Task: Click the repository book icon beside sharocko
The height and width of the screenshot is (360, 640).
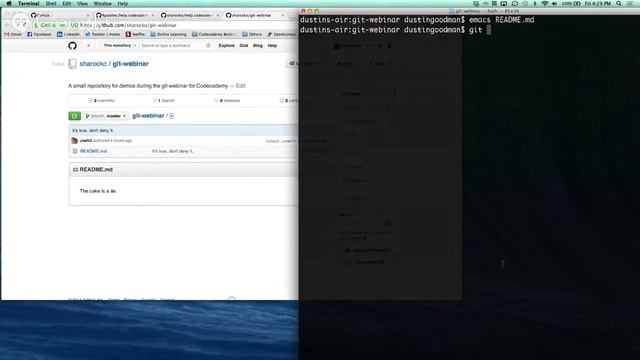Action: click(x=72, y=64)
